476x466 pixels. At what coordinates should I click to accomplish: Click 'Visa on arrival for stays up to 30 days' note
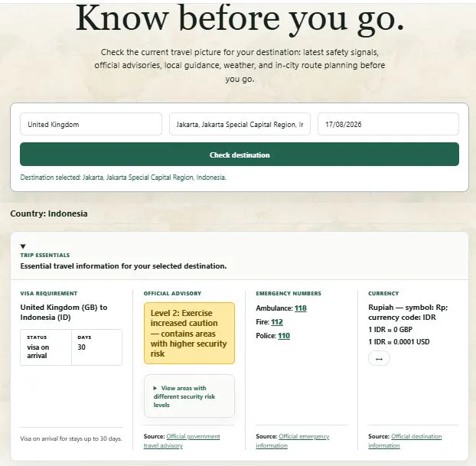[71, 438]
